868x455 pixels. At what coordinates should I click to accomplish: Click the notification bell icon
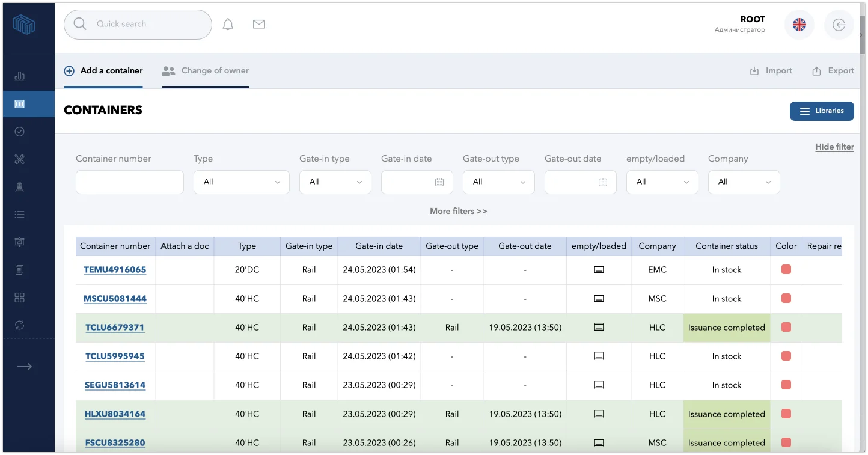click(x=228, y=25)
